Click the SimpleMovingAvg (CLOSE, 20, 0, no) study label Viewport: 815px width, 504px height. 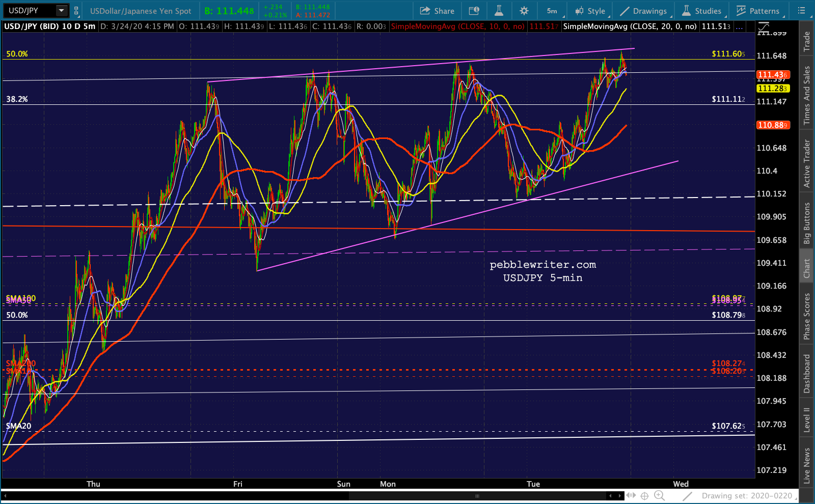pos(630,26)
